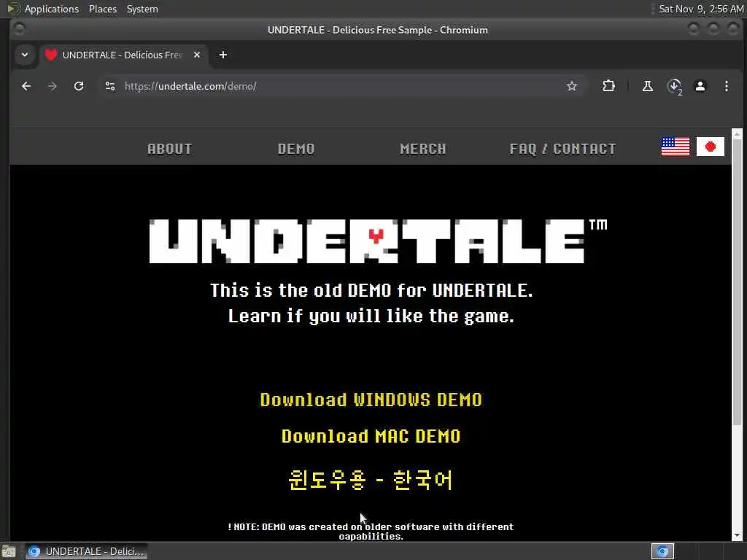The width and height of the screenshot is (747, 560).
Task: Close the UNDERTALE tab
Action: point(197,55)
